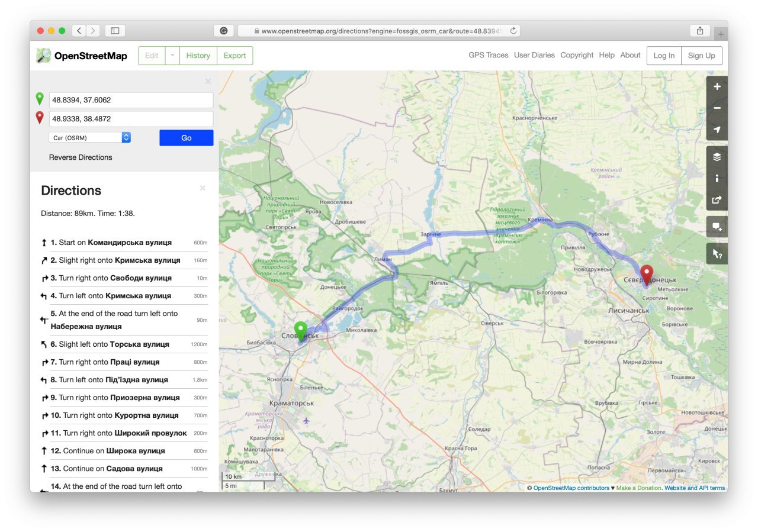Open the map Layers panel
Viewport: 758px width, 532px height.
717,157
